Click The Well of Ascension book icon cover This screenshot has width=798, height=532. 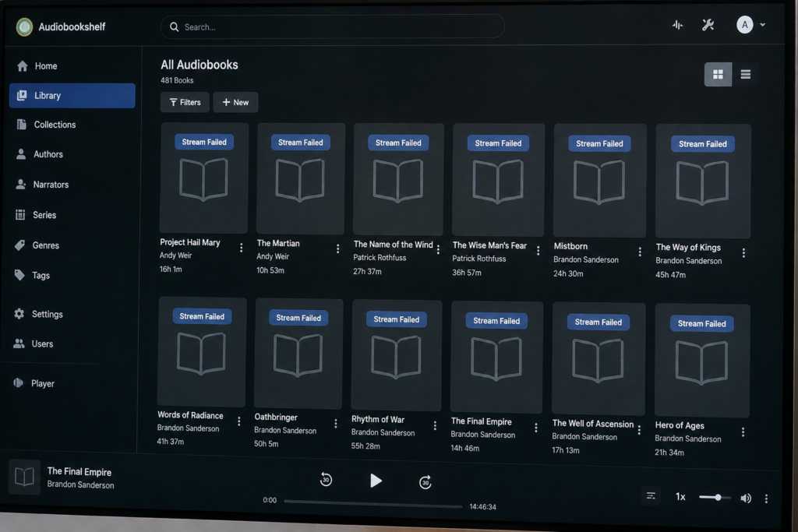[x=598, y=361]
